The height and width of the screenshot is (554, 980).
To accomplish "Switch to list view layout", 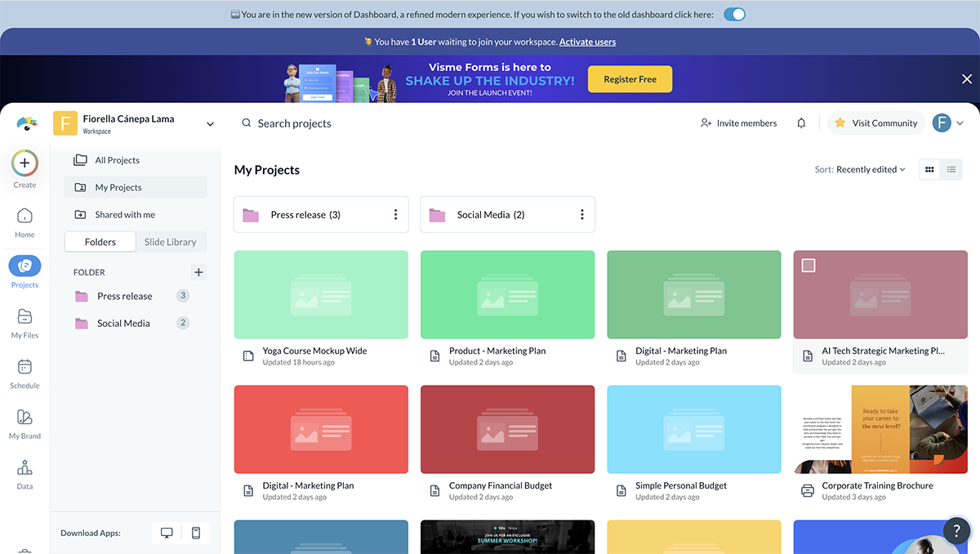I will [x=951, y=170].
